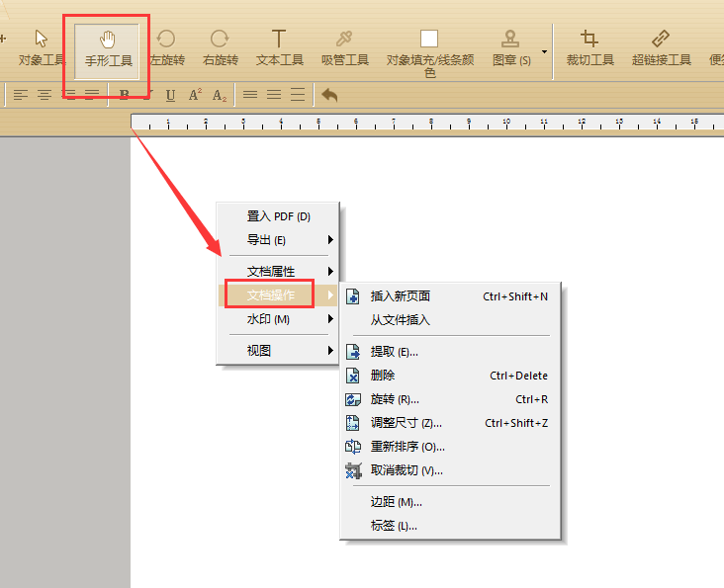This screenshot has height=588, width=724.
Task: Open the 超链接工具 hyperlink tool
Action: coord(661,48)
